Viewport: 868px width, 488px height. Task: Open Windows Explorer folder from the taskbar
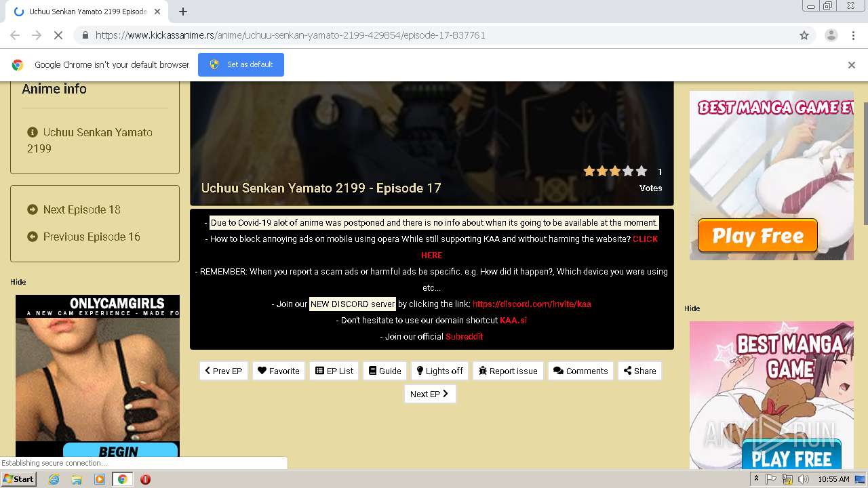pos(77,479)
